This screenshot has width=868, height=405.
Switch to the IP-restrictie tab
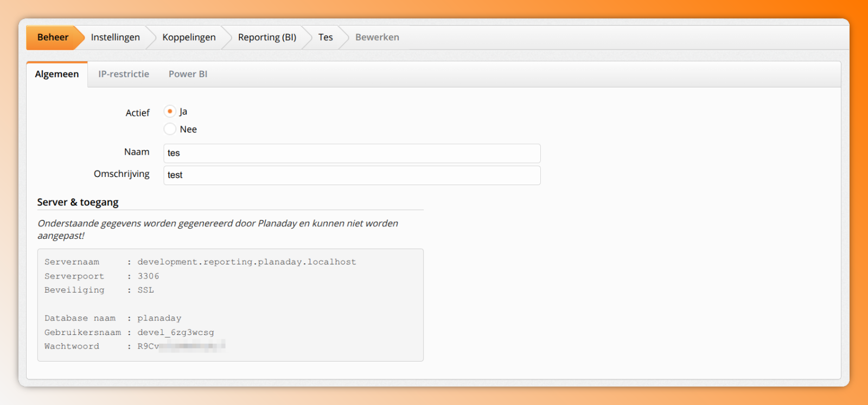pos(124,74)
